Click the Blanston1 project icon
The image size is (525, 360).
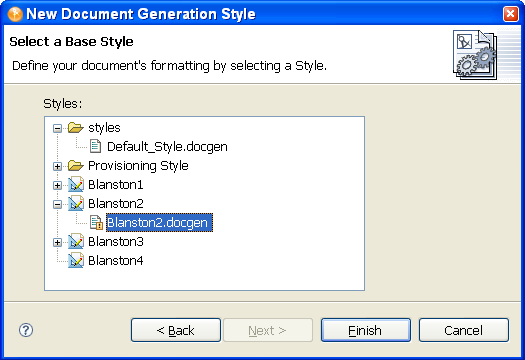tap(76, 184)
